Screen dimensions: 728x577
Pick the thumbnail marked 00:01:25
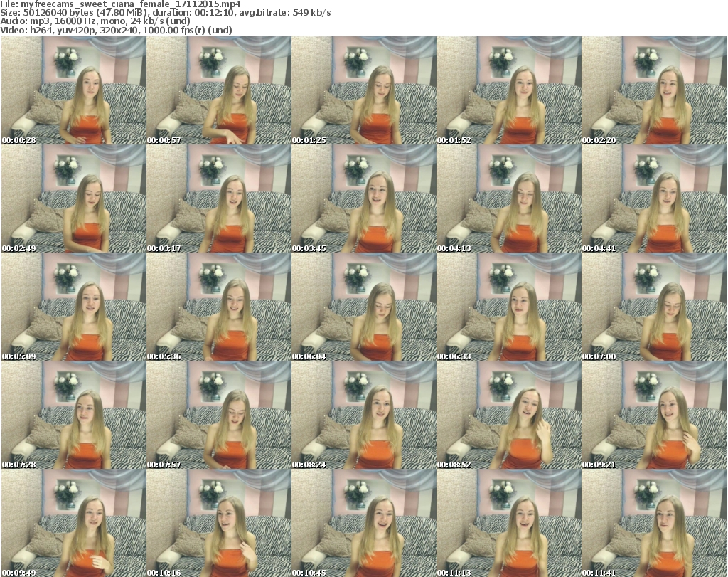pyautogui.click(x=363, y=90)
